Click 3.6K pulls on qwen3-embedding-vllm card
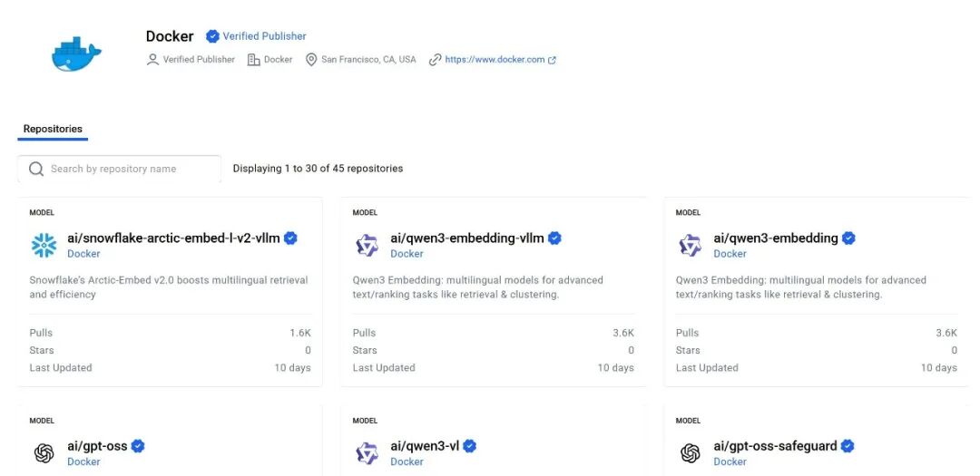Image resolution: width=980 pixels, height=476 pixels. [x=623, y=333]
